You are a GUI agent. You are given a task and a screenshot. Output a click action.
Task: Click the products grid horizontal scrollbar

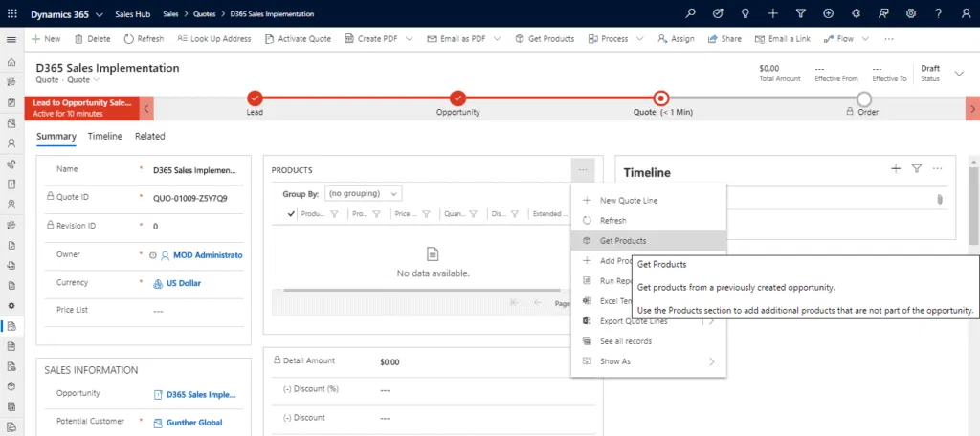click(422, 290)
